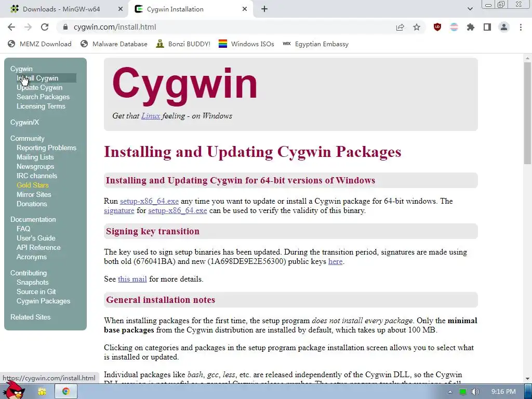The height and width of the screenshot is (399, 532).
Task: Open the Windows ISOs bookmark
Action: pyautogui.click(x=246, y=44)
